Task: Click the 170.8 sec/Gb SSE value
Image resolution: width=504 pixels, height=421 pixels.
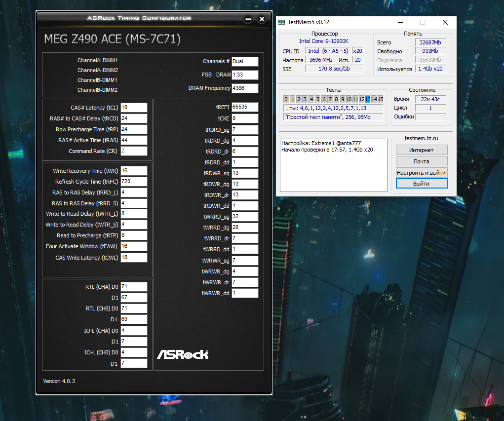Action: (x=334, y=69)
